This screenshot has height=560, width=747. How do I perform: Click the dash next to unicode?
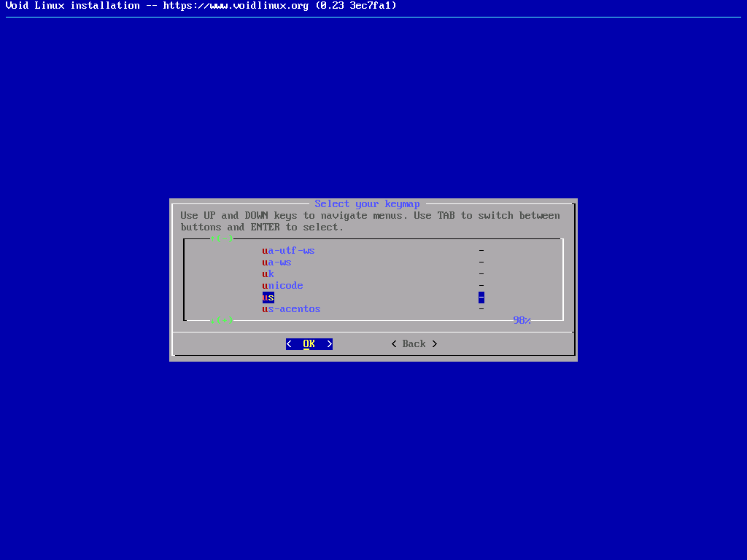tap(481, 286)
